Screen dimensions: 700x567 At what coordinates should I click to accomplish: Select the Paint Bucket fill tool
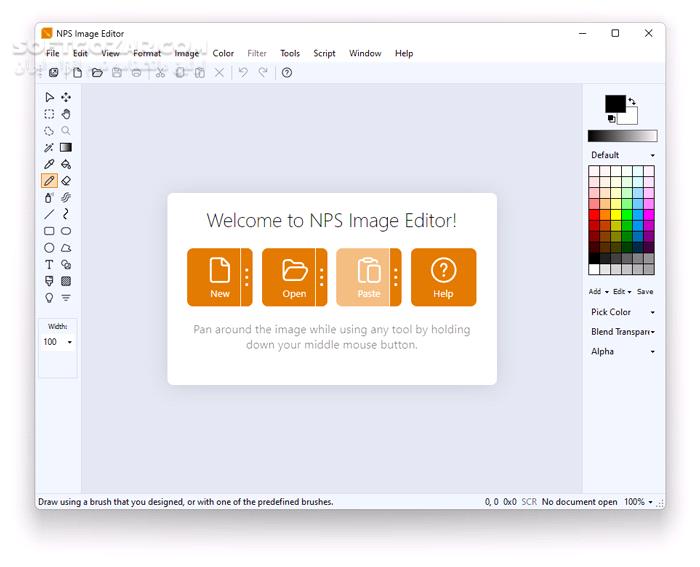coord(66,164)
